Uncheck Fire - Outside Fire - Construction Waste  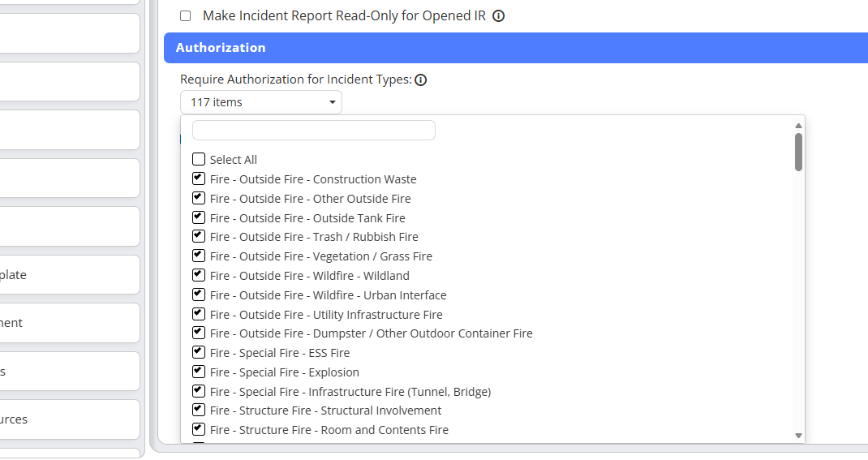[199, 179]
